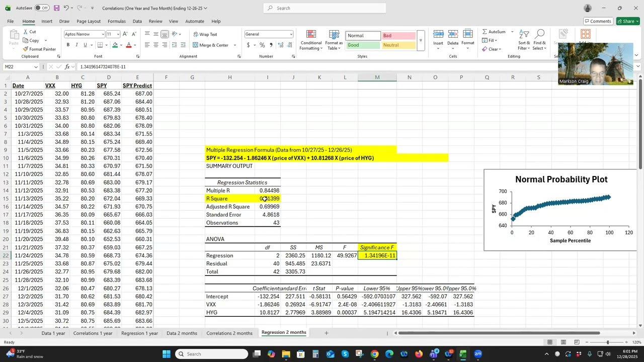Open the General number format dropdown
This screenshot has width=644, height=362.
coord(291,34)
